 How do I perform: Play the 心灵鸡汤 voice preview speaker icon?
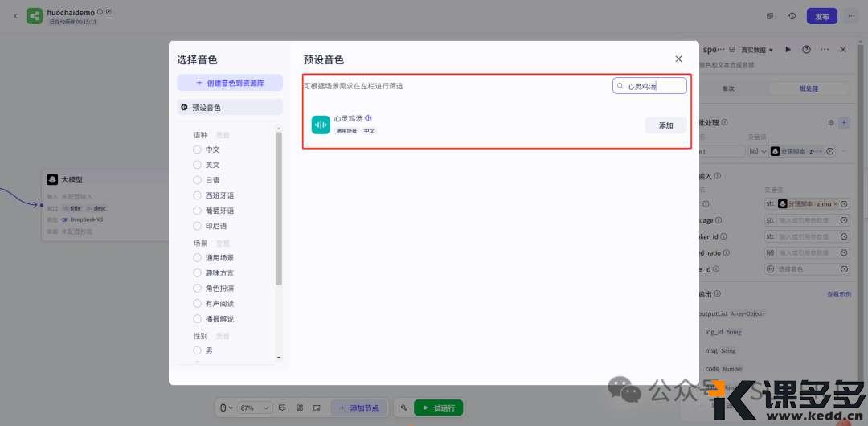[x=369, y=118]
